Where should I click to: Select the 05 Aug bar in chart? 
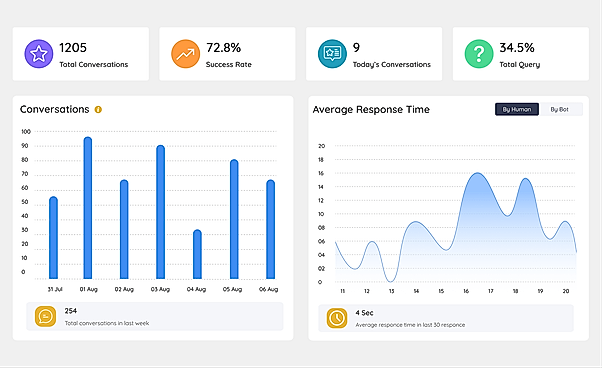[x=234, y=219]
